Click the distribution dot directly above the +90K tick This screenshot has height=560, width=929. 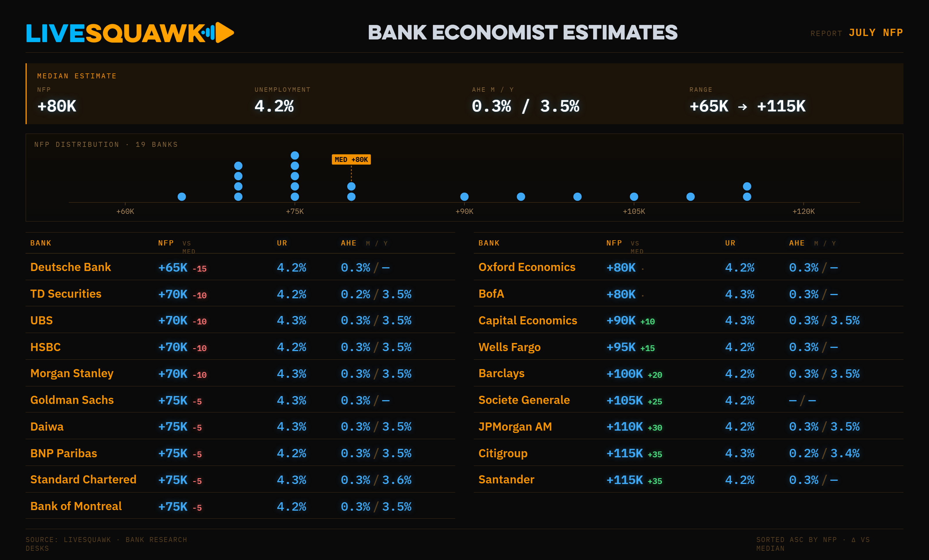(x=464, y=197)
